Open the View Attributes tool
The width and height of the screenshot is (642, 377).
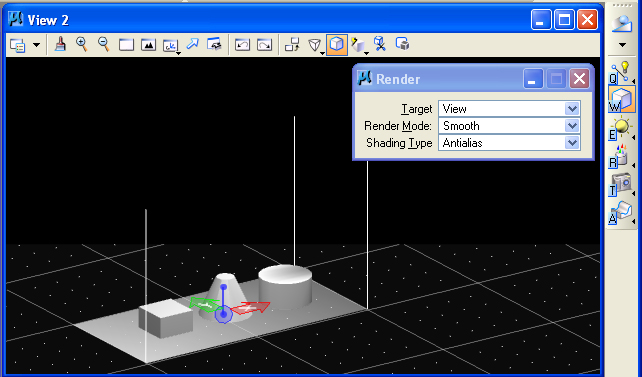[x=18, y=45]
